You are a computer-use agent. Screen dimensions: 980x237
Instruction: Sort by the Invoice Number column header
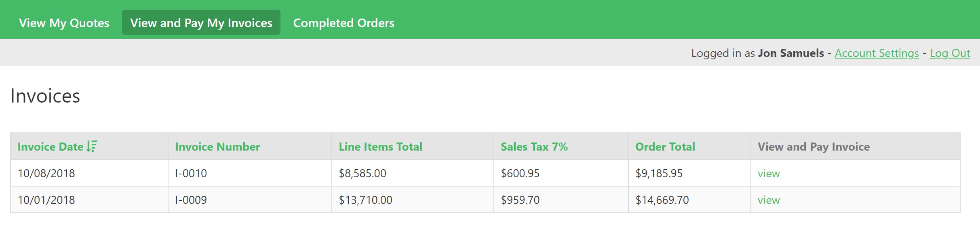pos(217,147)
